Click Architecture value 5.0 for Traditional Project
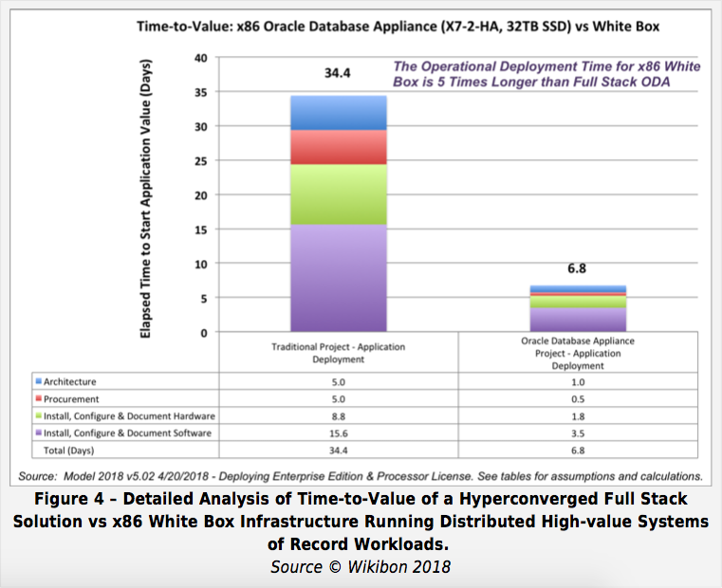This screenshot has width=722, height=588. tap(339, 382)
